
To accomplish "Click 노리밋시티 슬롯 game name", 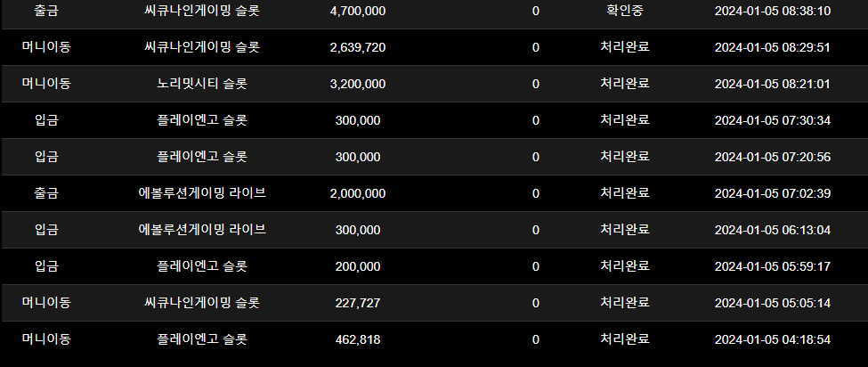I will pos(202,84).
